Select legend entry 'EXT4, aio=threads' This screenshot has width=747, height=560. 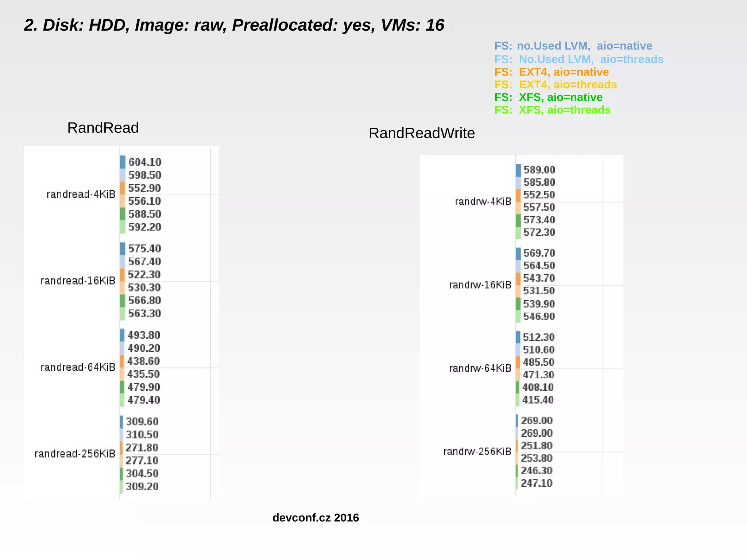[556, 85]
